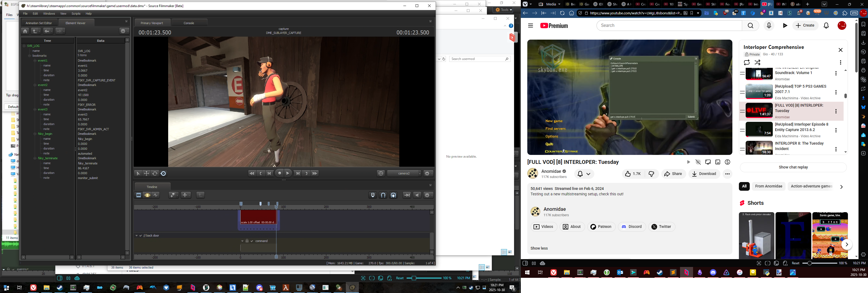Screen dimensions: 868x293
Task: Collapse the event1 tree node
Action: click(35, 61)
